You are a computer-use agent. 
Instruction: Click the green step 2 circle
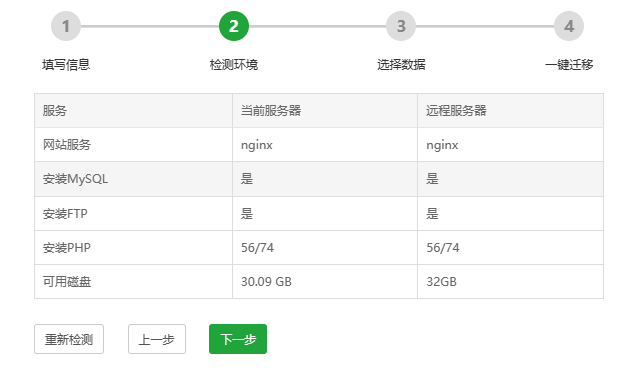(x=233, y=26)
